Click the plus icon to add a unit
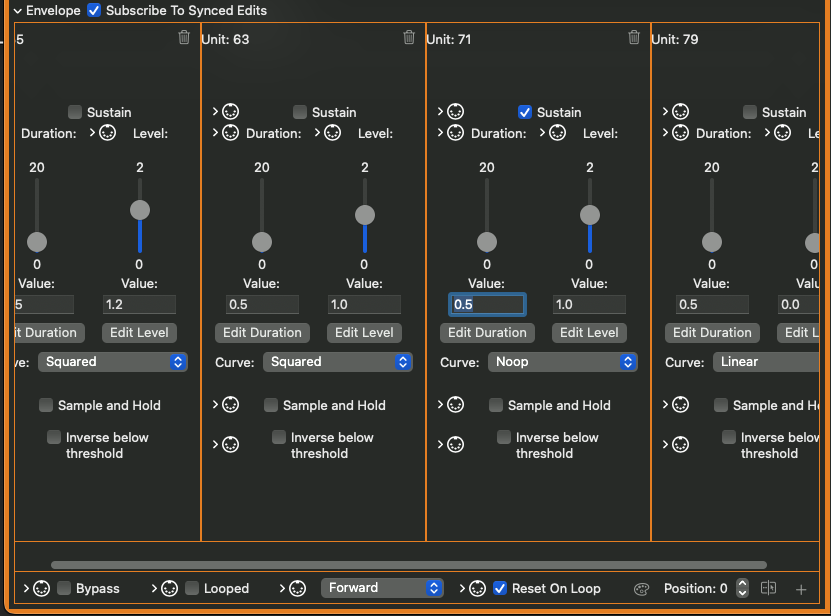831x616 pixels. (x=801, y=589)
